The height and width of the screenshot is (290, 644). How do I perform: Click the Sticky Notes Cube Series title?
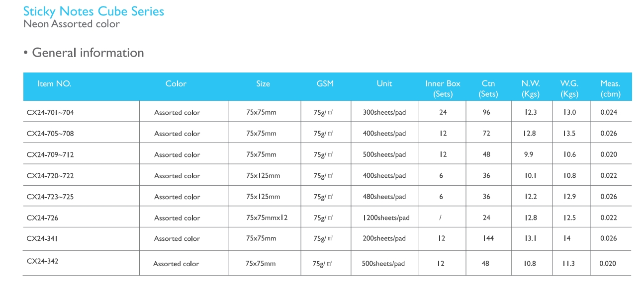(93, 11)
